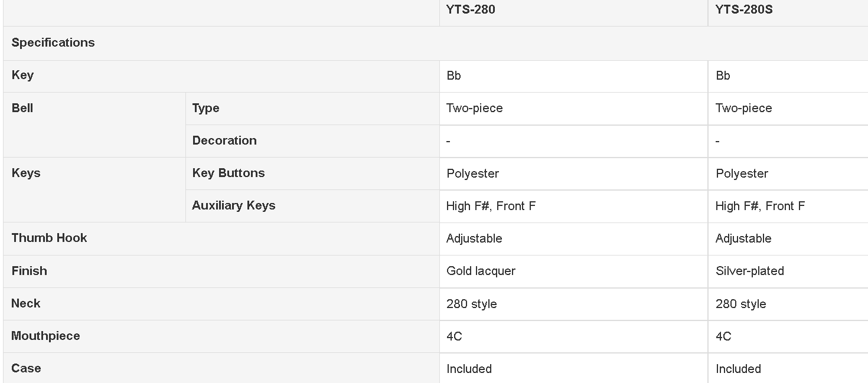Click the YTS-280 4C mouthpiece value
This screenshot has width=868, height=383.
pos(454,336)
